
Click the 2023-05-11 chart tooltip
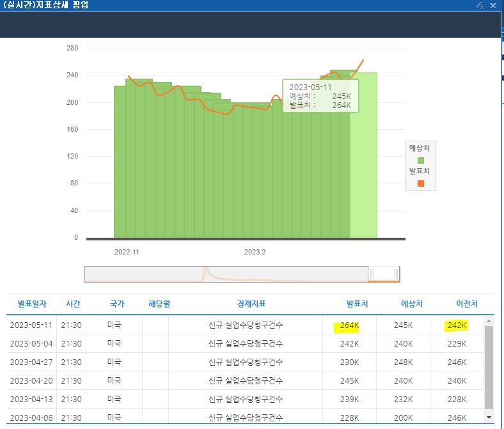[x=320, y=96]
